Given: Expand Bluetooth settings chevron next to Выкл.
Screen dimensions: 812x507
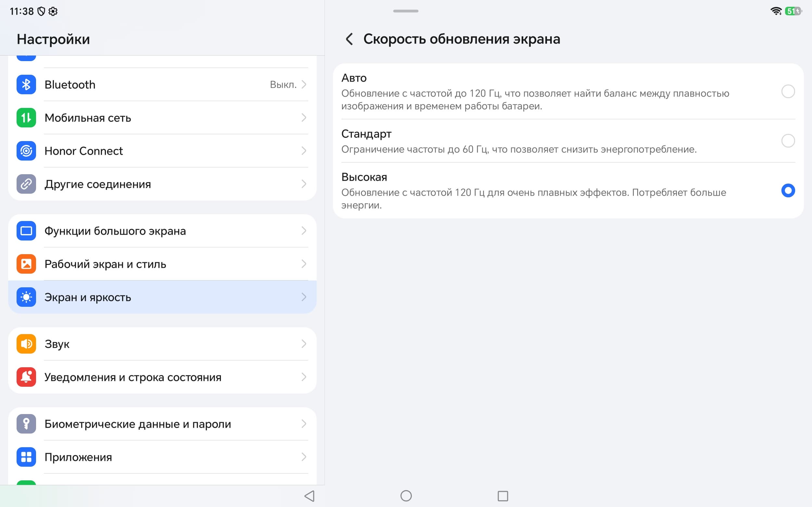Looking at the screenshot, I should 304,84.
